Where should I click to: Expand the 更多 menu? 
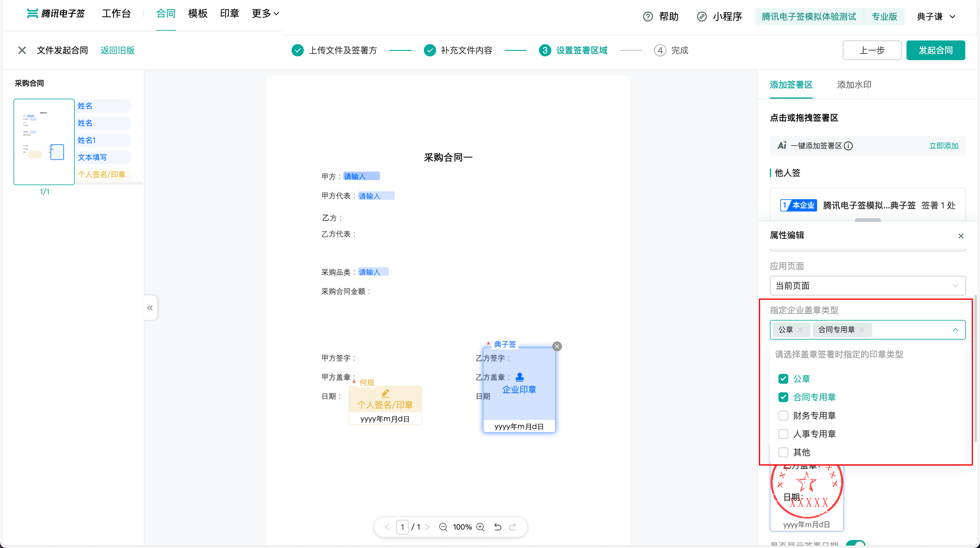pyautogui.click(x=266, y=14)
